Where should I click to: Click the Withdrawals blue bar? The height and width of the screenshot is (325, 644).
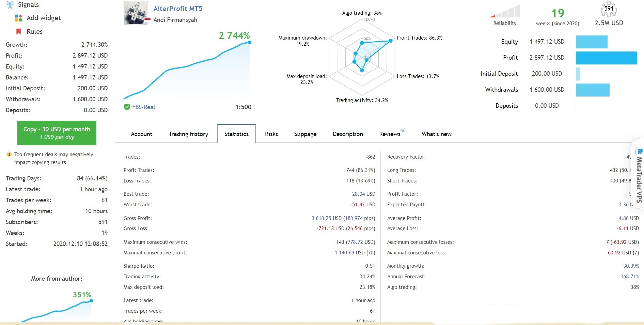click(593, 90)
